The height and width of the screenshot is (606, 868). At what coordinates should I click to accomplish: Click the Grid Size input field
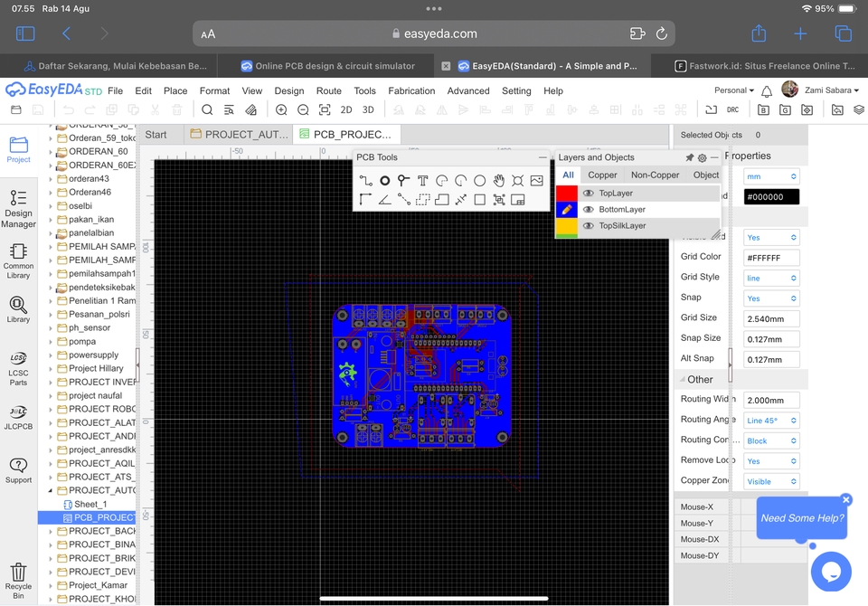pos(771,318)
